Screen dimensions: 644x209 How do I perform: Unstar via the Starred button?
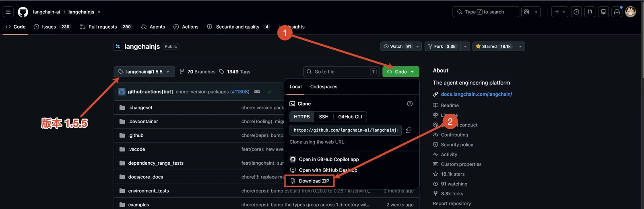click(494, 46)
